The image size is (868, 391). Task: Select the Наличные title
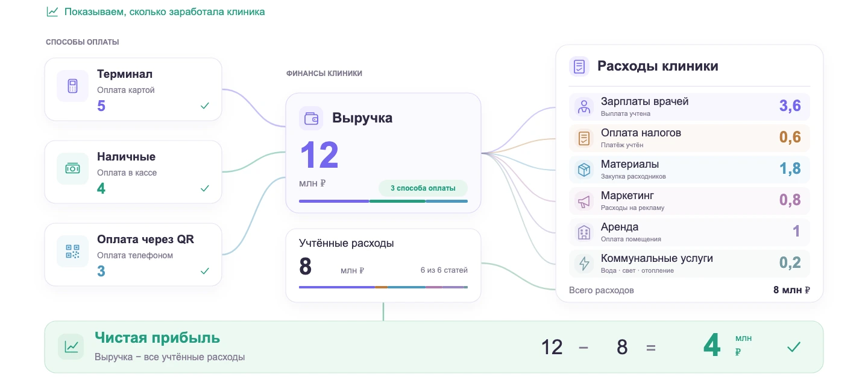(x=126, y=157)
